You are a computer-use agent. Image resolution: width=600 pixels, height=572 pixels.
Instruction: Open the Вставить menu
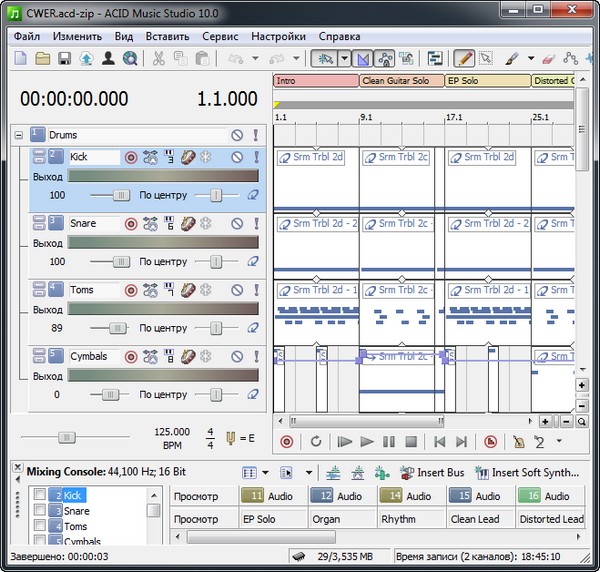[167, 37]
